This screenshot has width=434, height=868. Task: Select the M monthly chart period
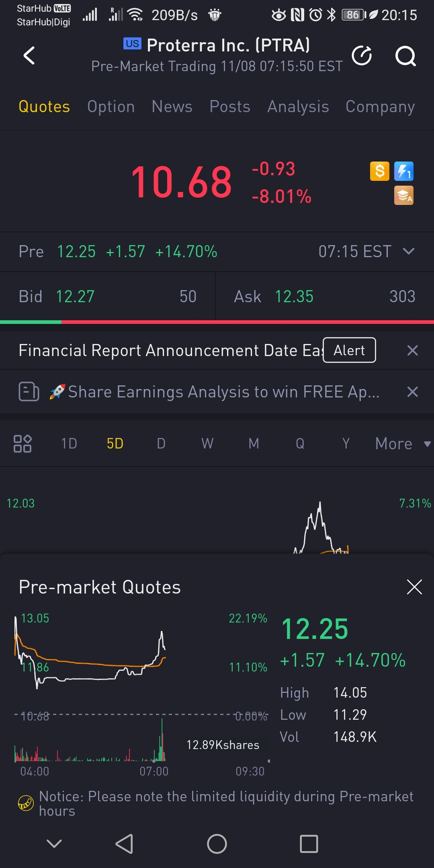(x=254, y=444)
